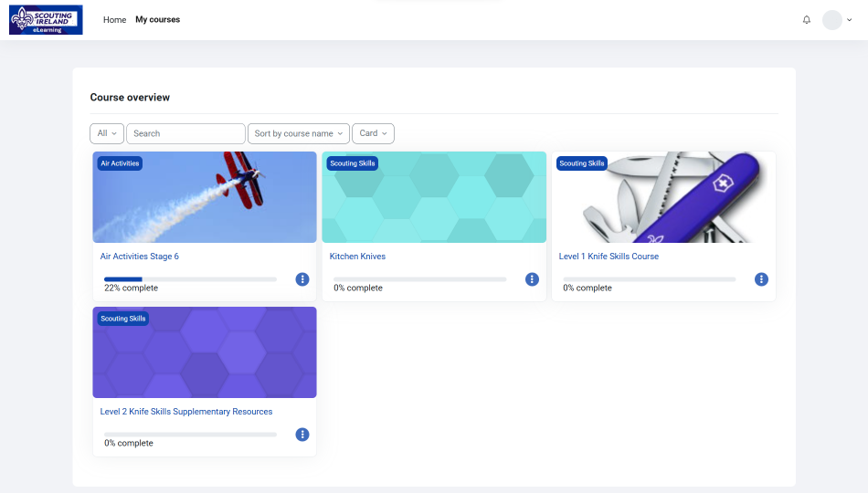Open the notifications bell
Image resolution: width=868 pixels, height=493 pixels.
(x=806, y=20)
